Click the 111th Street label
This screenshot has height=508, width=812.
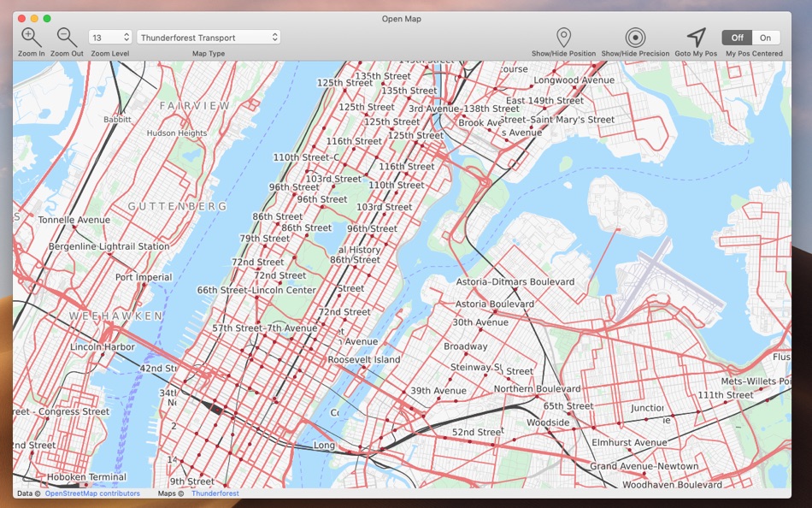click(726, 395)
